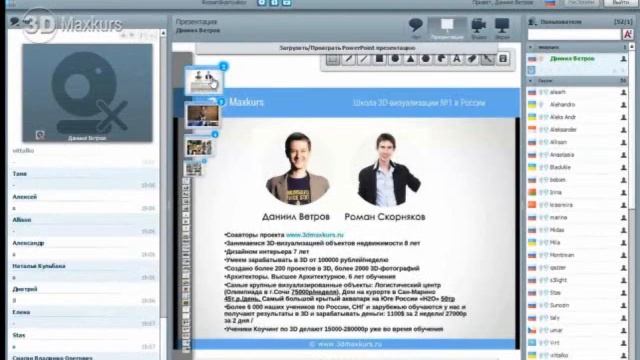Viewport: 640px width, 360px height.
Task: Select user Aleksander in list
Action: 578,130
